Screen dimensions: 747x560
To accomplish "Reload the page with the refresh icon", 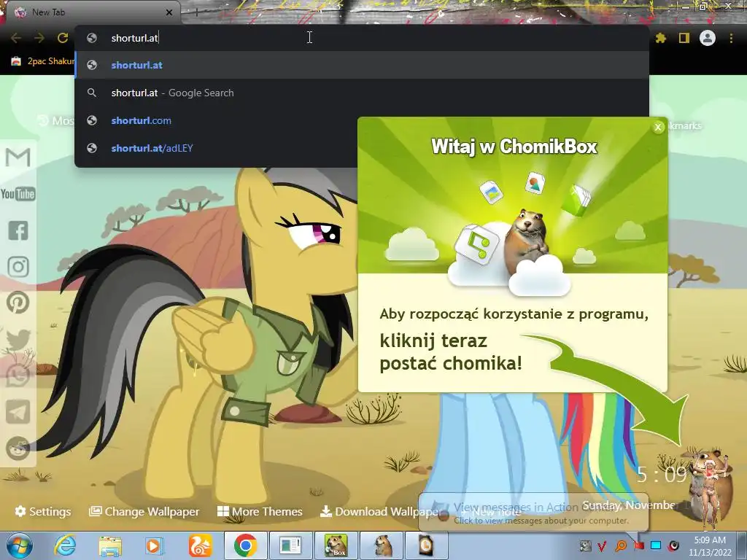I will coord(63,38).
